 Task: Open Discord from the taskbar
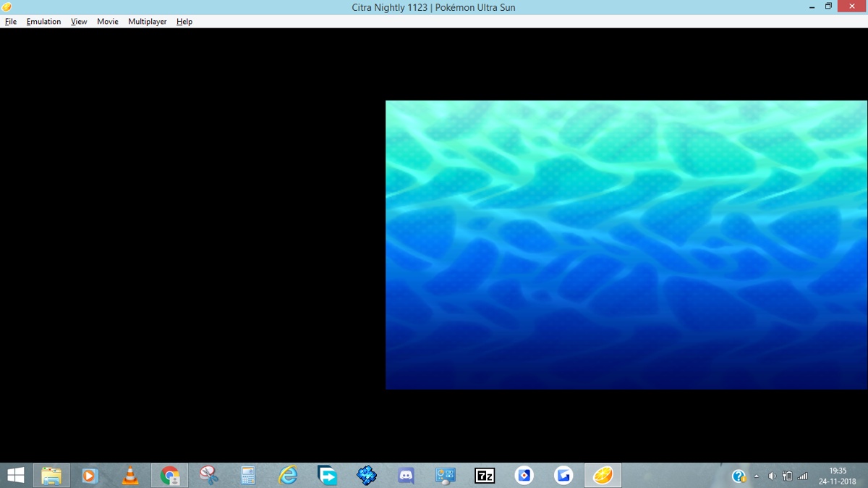(x=406, y=476)
